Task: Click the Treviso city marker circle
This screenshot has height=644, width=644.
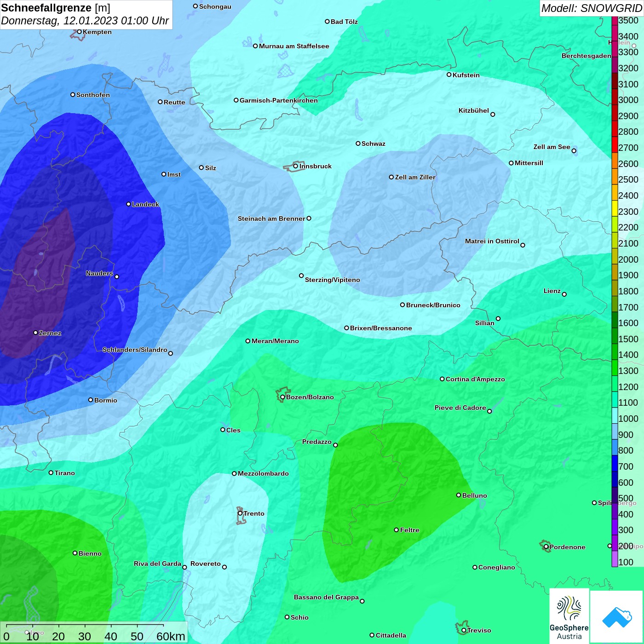Action: click(464, 630)
